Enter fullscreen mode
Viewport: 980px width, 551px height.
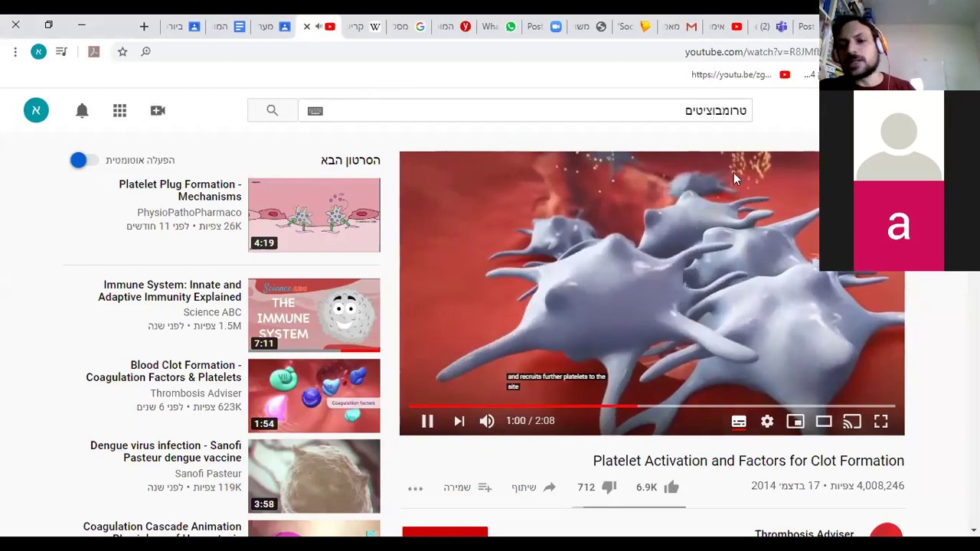(880, 422)
